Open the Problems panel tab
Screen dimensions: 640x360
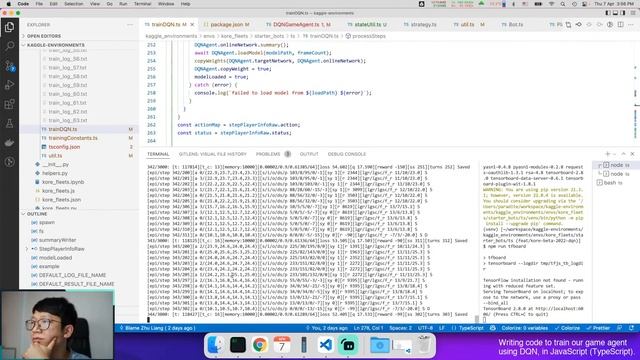268,154
